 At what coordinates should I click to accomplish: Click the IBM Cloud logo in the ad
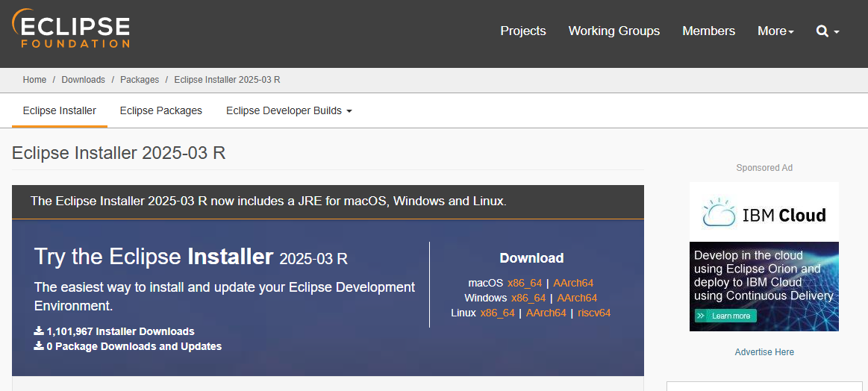click(x=764, y=213)
